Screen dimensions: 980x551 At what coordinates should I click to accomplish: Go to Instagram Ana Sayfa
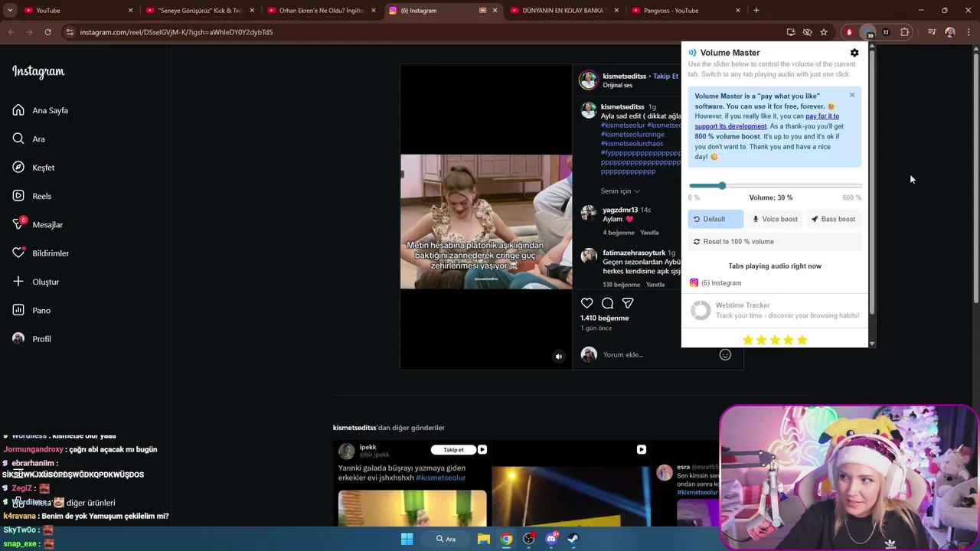point(41,110)
